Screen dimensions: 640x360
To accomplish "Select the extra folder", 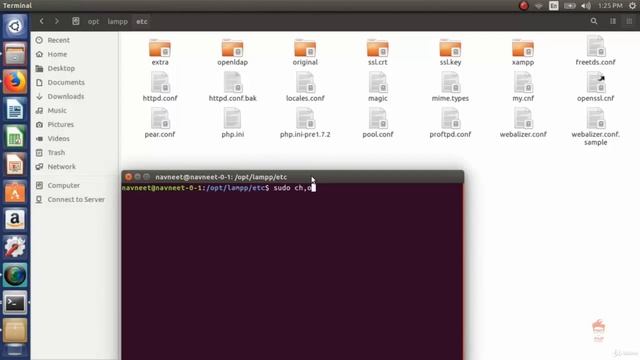I will (160, 52).
